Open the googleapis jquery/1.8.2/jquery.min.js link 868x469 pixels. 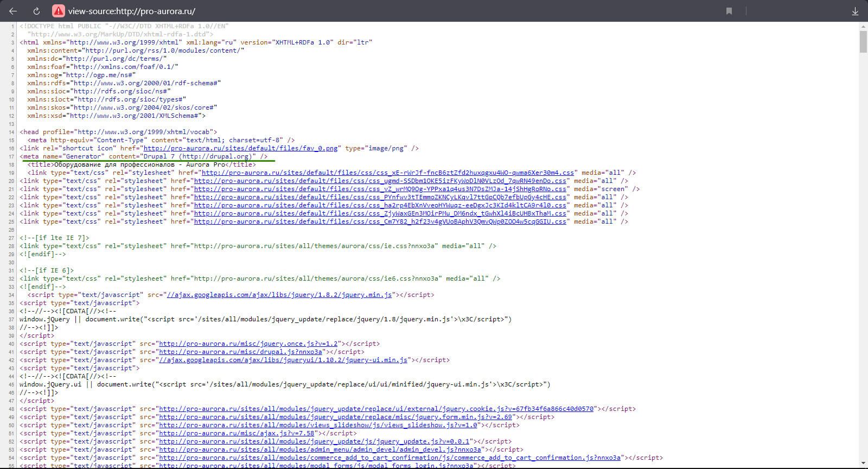click(x=279, y=295)
